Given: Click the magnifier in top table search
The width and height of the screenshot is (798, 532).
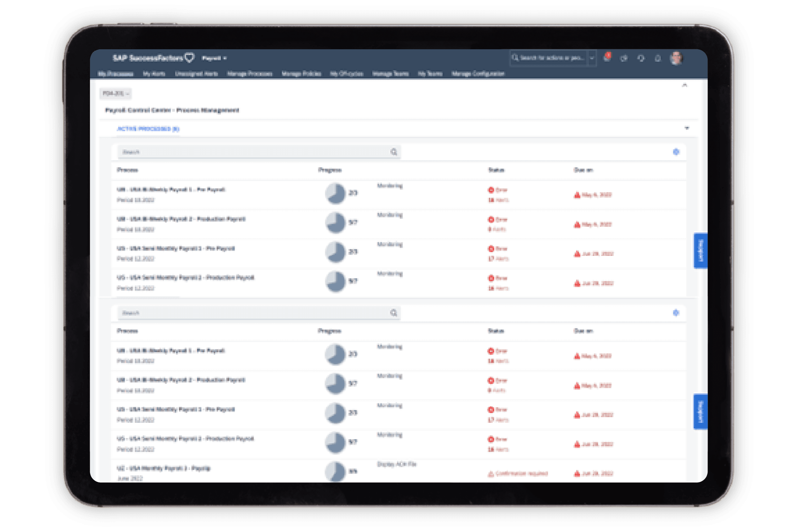Looking at the screenshot, I should (x=394, y=152).
